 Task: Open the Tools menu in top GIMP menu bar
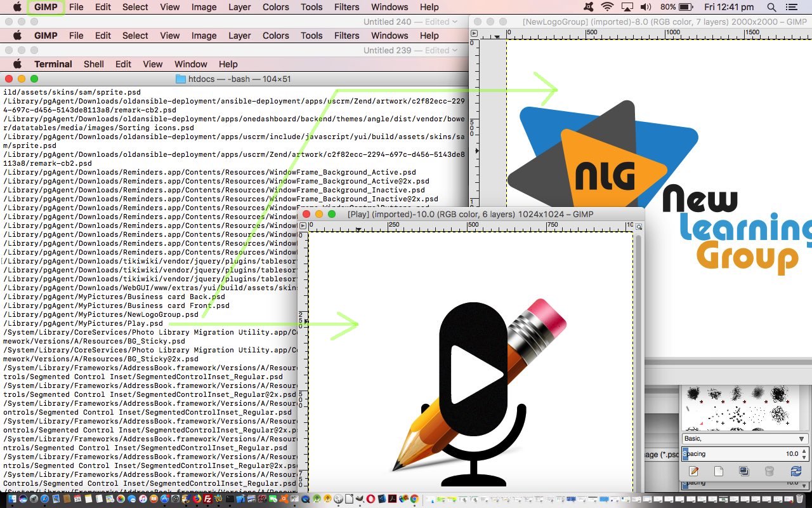[x=311, y=7]
